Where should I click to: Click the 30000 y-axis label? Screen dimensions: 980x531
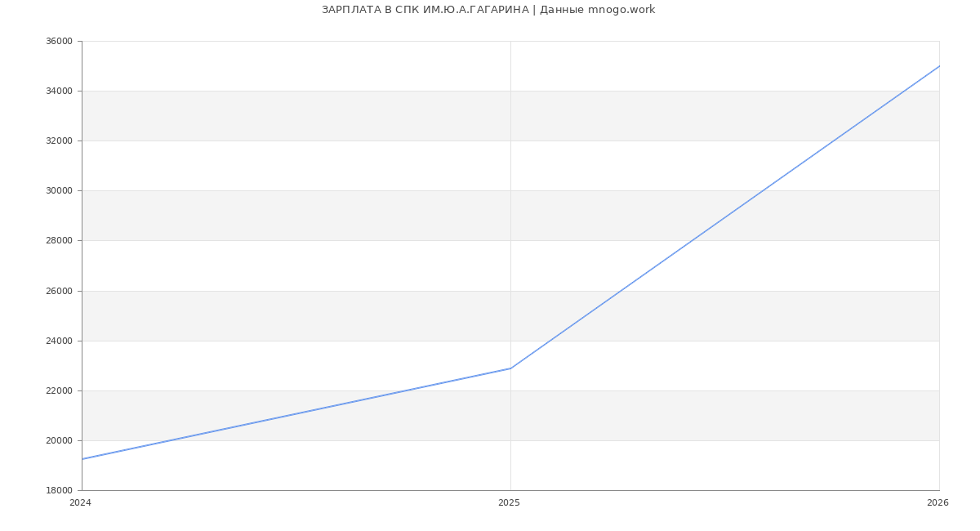[x=59, y=191]
